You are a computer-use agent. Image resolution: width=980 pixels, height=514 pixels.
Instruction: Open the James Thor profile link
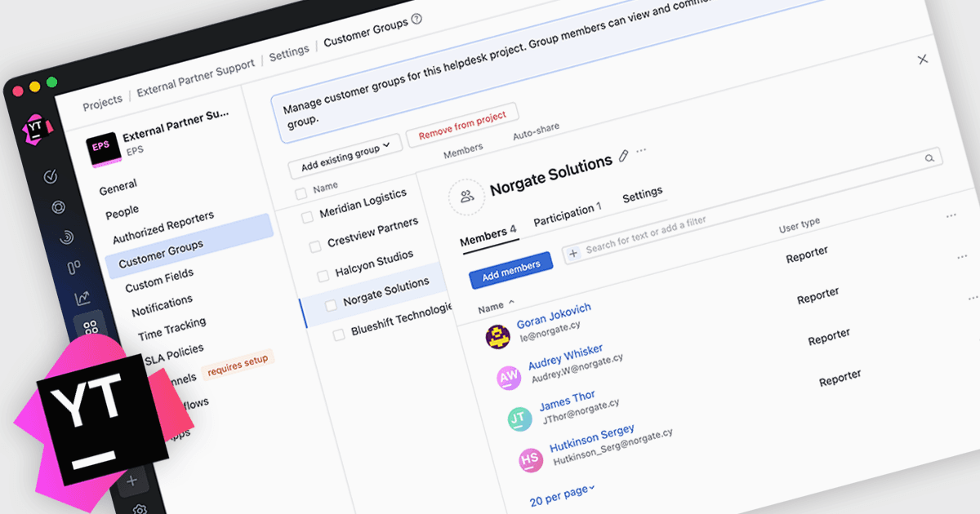pos(567,401)
